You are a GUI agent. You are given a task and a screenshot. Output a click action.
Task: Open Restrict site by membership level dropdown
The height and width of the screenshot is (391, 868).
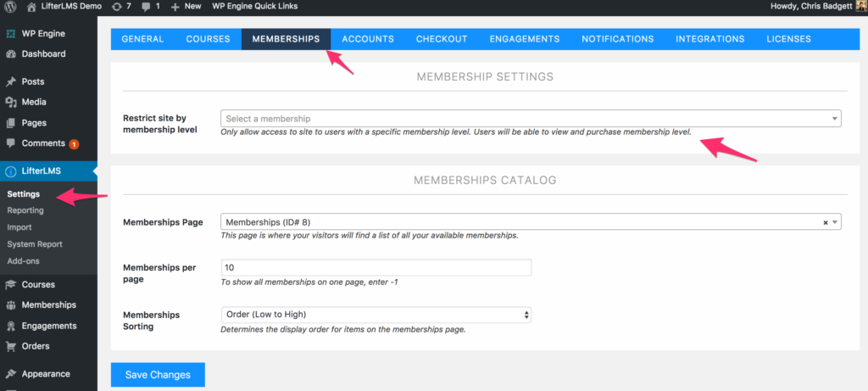click(531, 119)
